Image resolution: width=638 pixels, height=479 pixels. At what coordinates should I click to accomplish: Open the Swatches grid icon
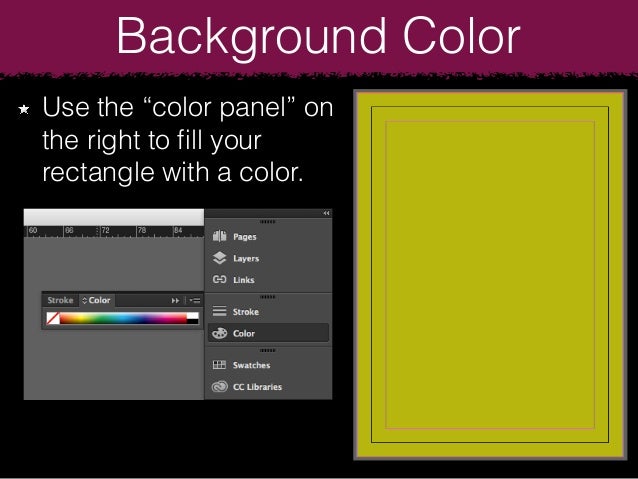pyautogui.click(x=219, y=365)
